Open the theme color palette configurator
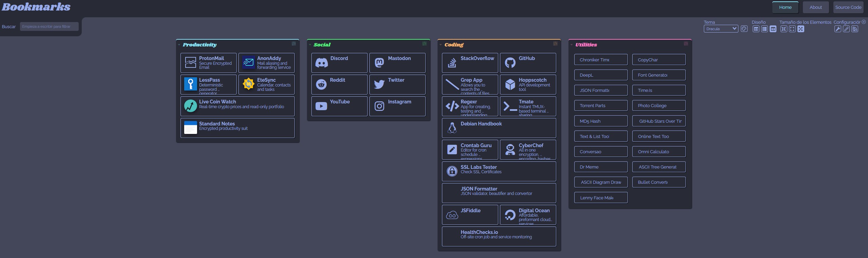This screenshot has height=258, width=868. (744, 29)
